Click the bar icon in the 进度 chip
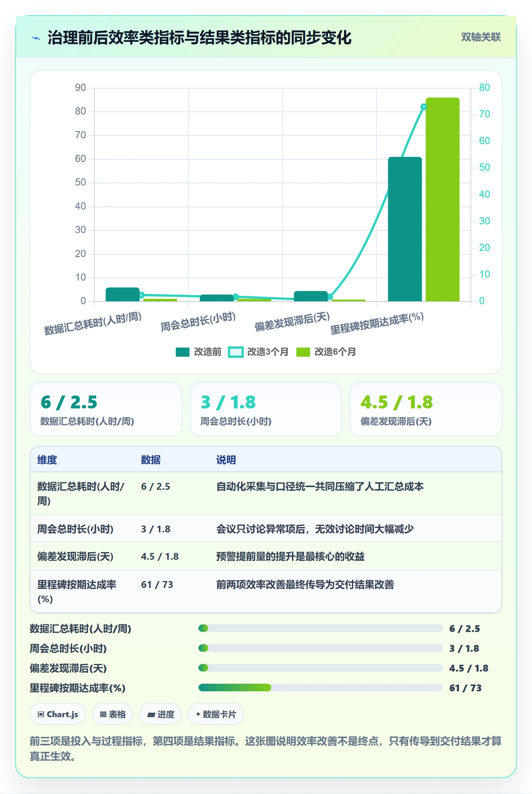Image resolution: width=532 pixels, height=794 pixels. 151,715
